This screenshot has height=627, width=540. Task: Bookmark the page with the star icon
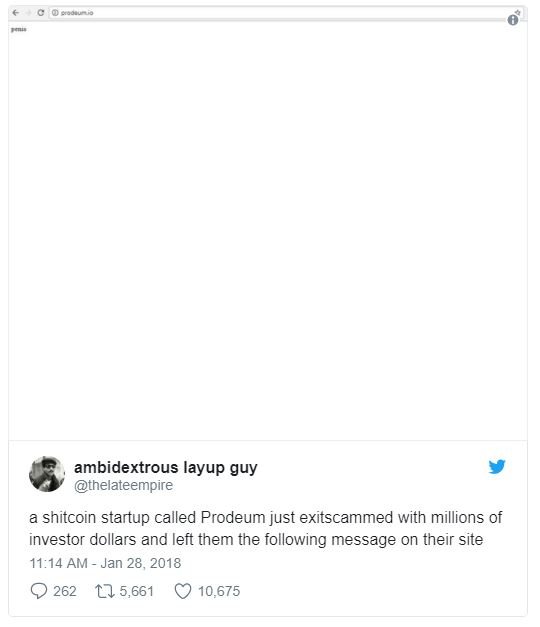tap(518, 12)
